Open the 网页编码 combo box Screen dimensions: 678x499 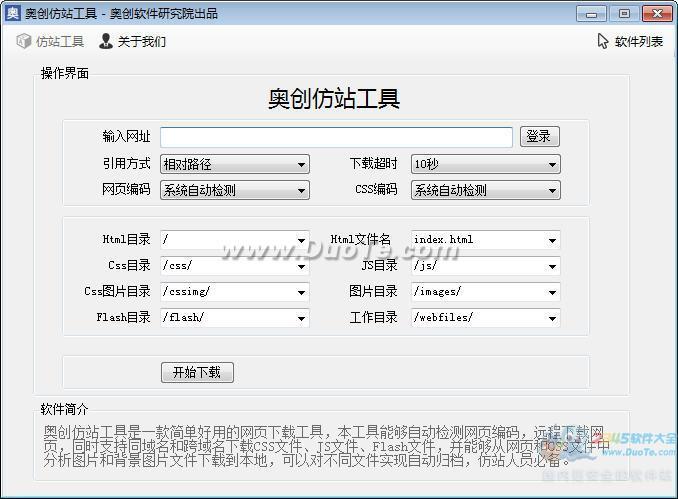235,190
